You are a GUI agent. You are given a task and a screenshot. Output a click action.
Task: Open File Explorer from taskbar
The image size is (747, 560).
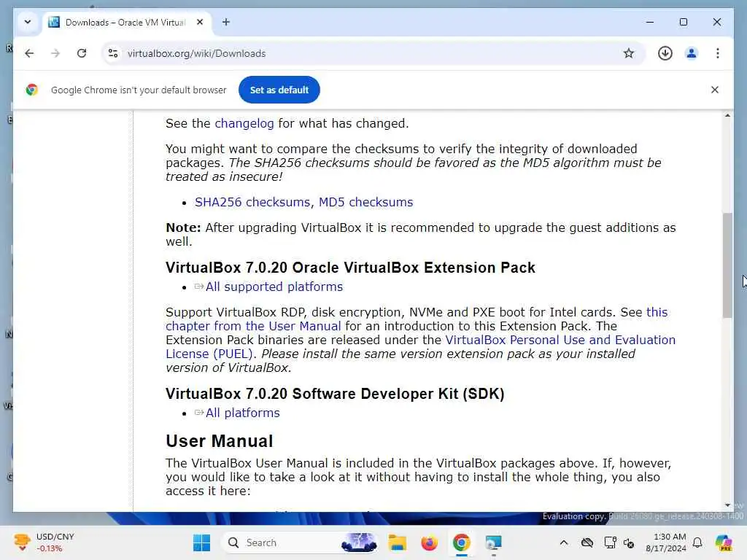(397, 542)
